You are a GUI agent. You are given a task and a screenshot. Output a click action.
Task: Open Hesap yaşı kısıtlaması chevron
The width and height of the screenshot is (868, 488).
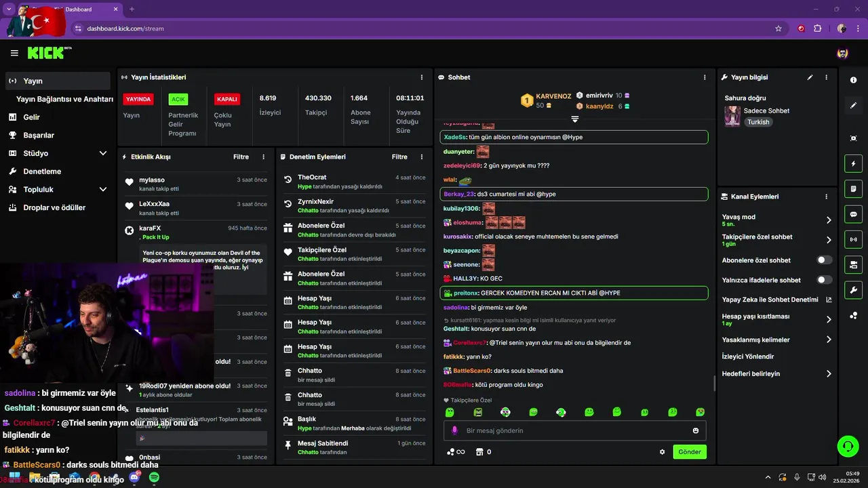pos(829,319)
